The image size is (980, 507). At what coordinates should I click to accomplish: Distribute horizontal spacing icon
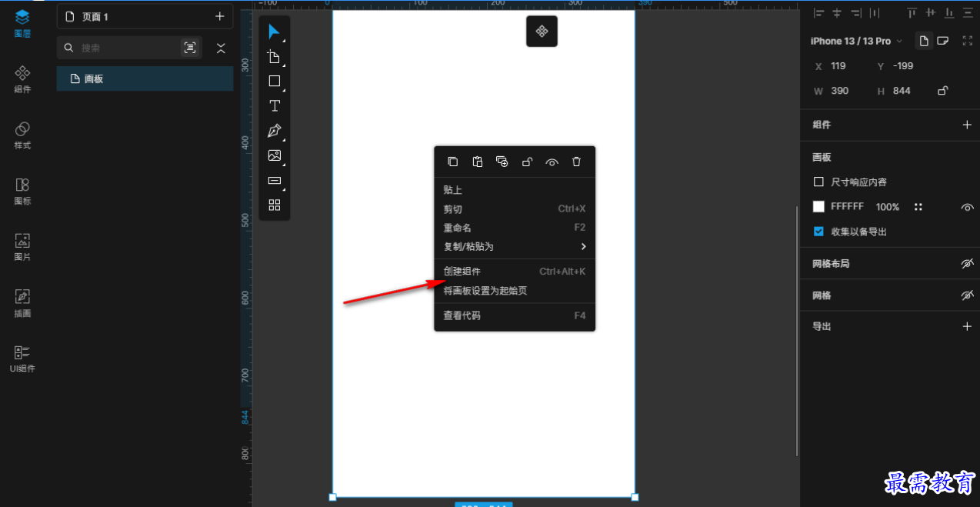(x=875, y=13)
